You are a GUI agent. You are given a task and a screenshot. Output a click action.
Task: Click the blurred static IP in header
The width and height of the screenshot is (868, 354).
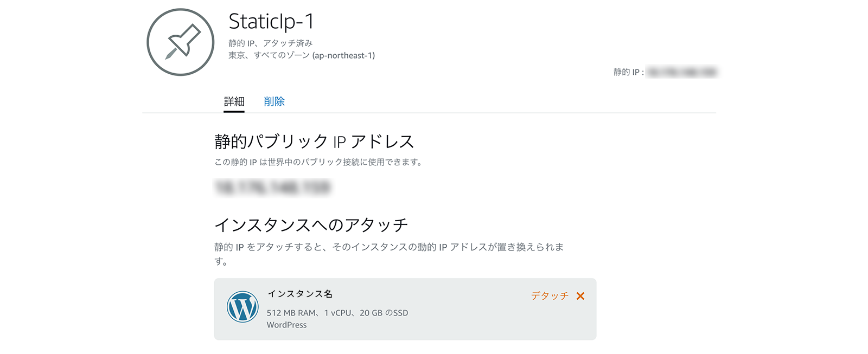[x=682, y=72]
